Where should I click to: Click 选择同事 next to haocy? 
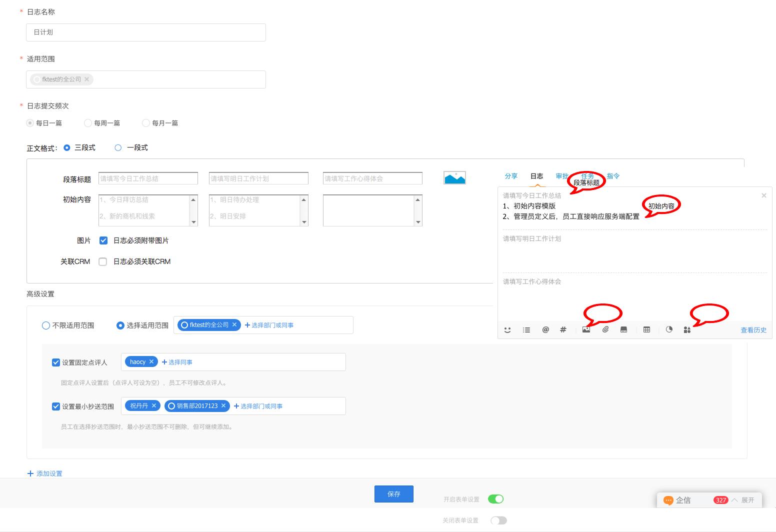177,362
